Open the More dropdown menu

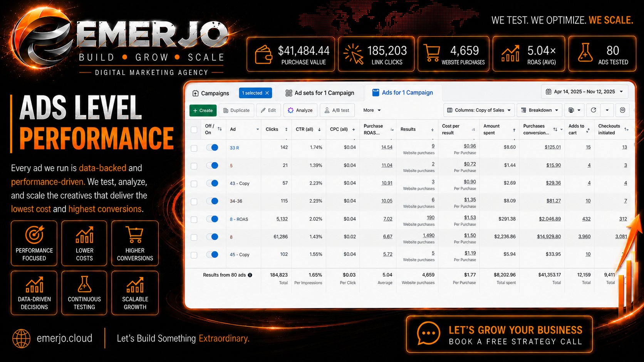(x=372, y=110)
